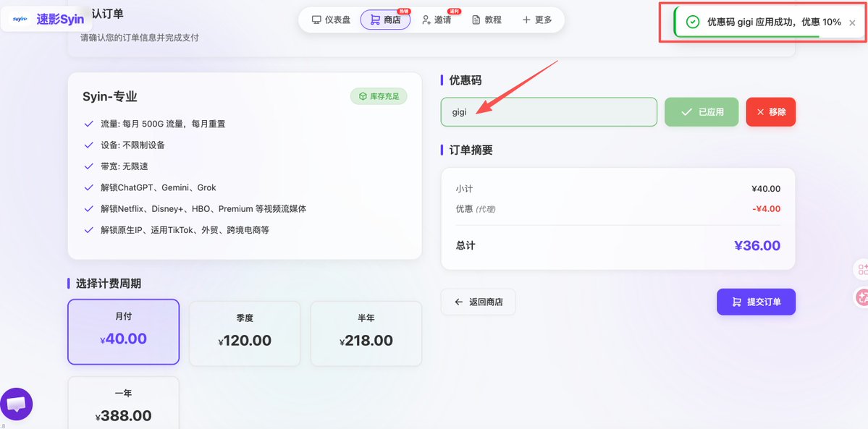Image resolution: width=868 pixels, height=429 pixels.
Task: Open the chat support bubble
Action: click(17, 404)
